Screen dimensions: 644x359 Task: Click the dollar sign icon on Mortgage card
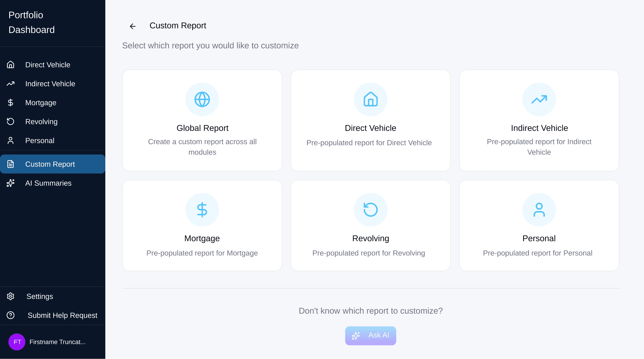point(202,210)
